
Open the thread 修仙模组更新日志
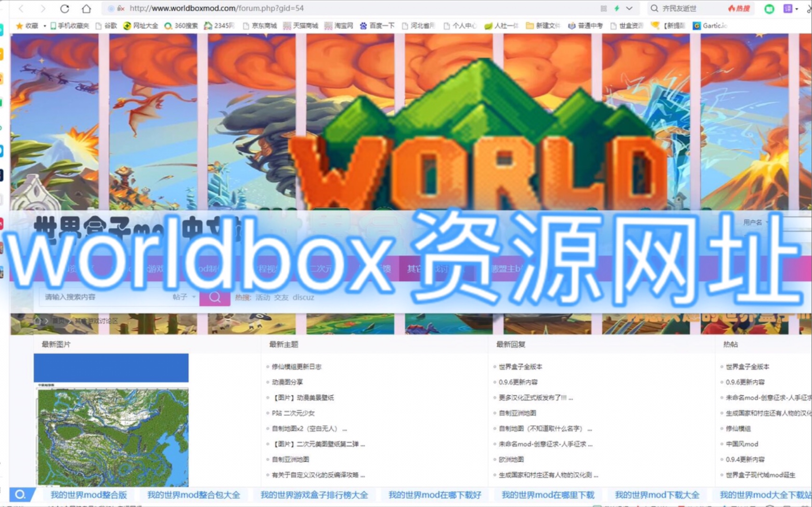297,367
